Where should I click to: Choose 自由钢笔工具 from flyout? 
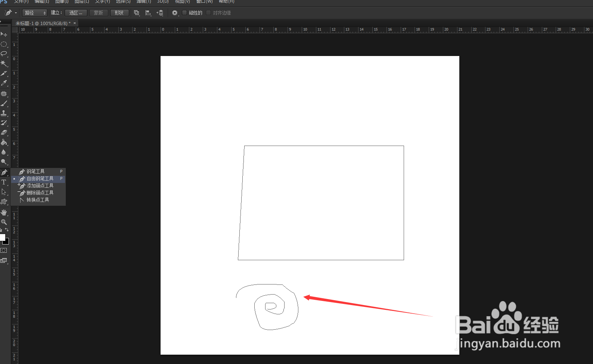click(38, 178)
